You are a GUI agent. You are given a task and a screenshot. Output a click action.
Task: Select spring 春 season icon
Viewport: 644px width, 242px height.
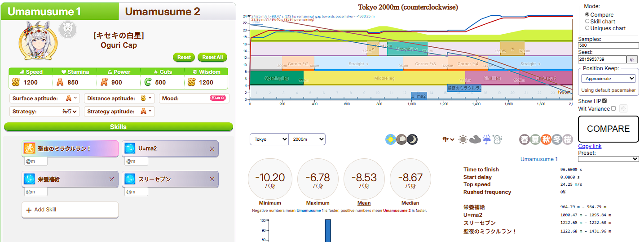525,139
